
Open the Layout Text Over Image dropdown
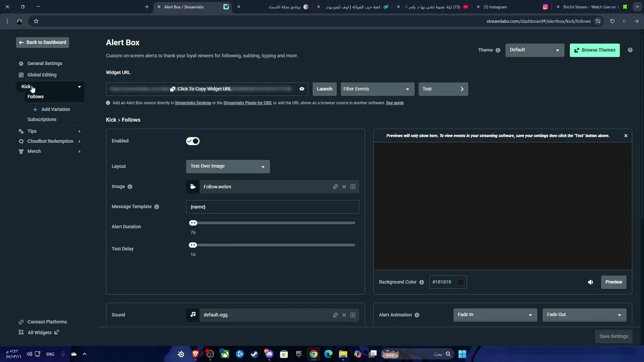click(228, 166)
